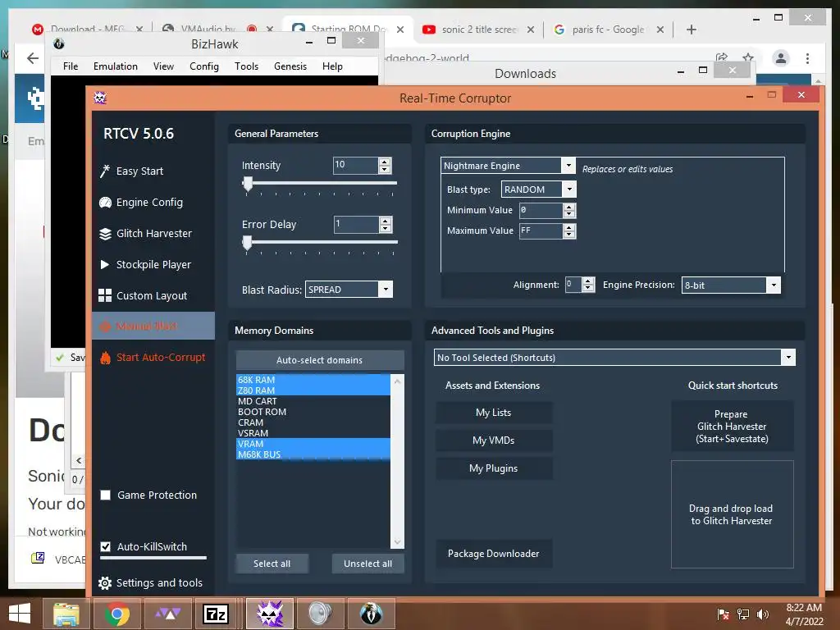Screen dimensions: 840x630
Task: Click the BizHawk window title icon
Action: pos(59,44)
